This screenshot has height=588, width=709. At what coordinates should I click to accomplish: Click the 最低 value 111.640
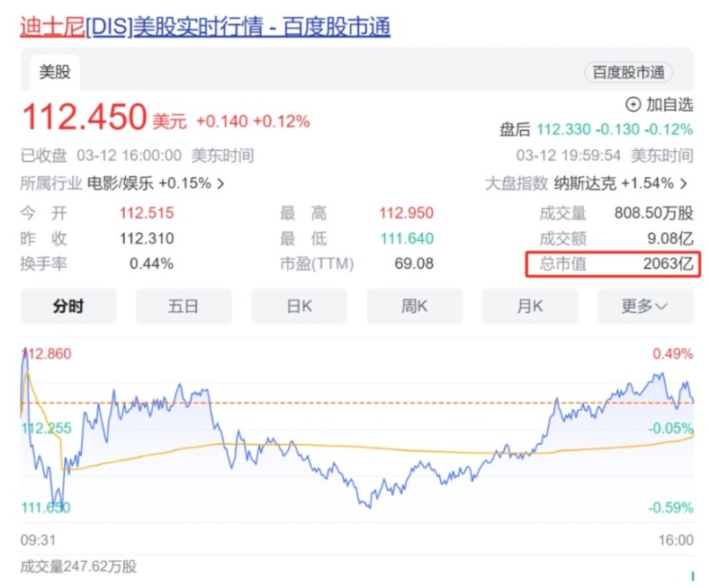click(x=407, y=238)
